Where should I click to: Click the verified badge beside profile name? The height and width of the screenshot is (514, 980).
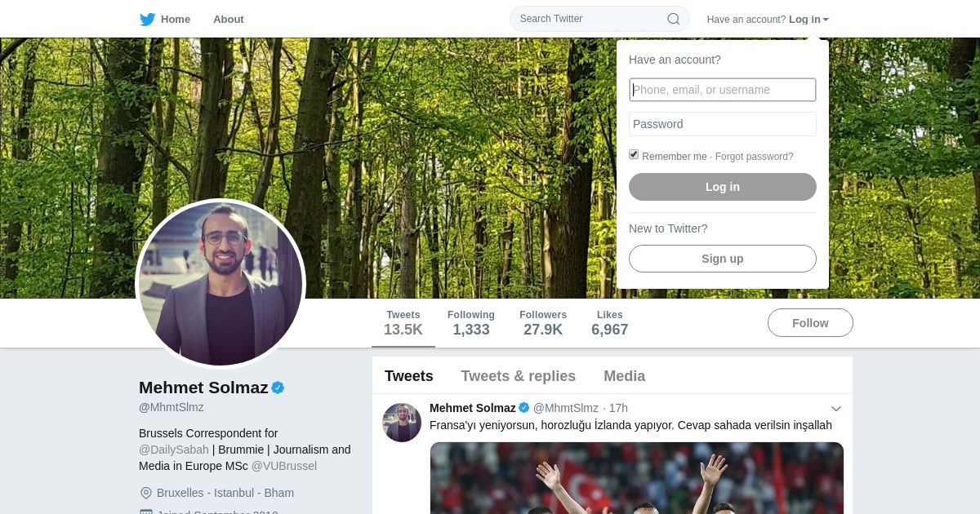(x=278, y=388)
